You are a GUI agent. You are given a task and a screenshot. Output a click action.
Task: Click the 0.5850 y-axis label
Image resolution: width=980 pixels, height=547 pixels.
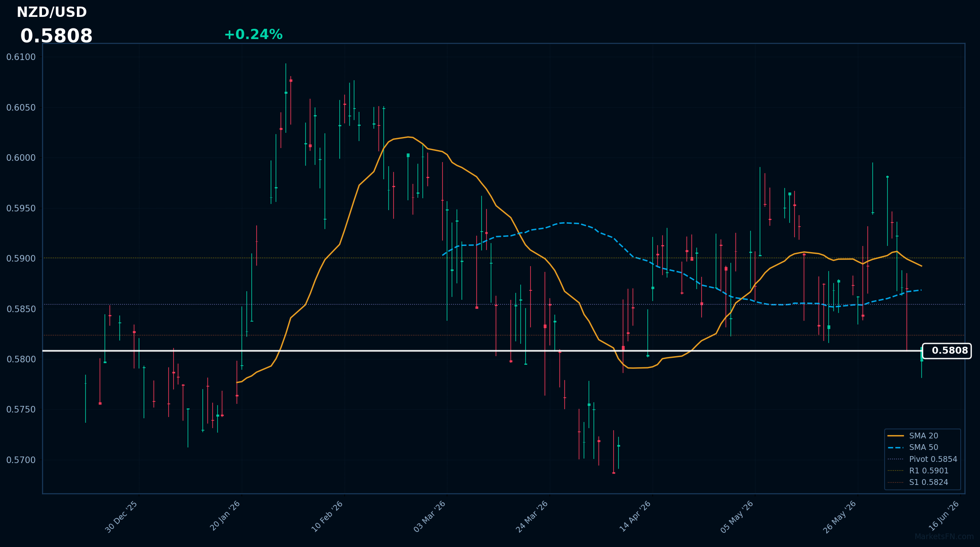pos(21,309)
